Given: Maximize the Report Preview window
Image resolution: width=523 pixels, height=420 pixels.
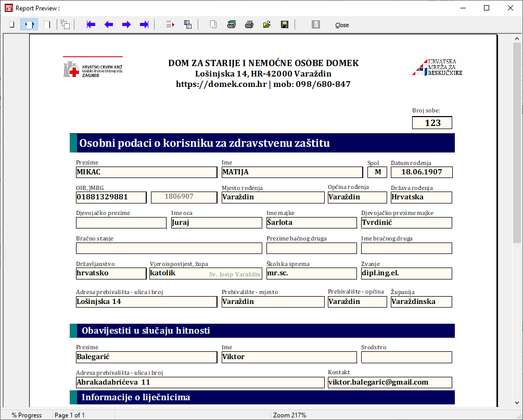Looking at the screenshot, I should point(487,8).
